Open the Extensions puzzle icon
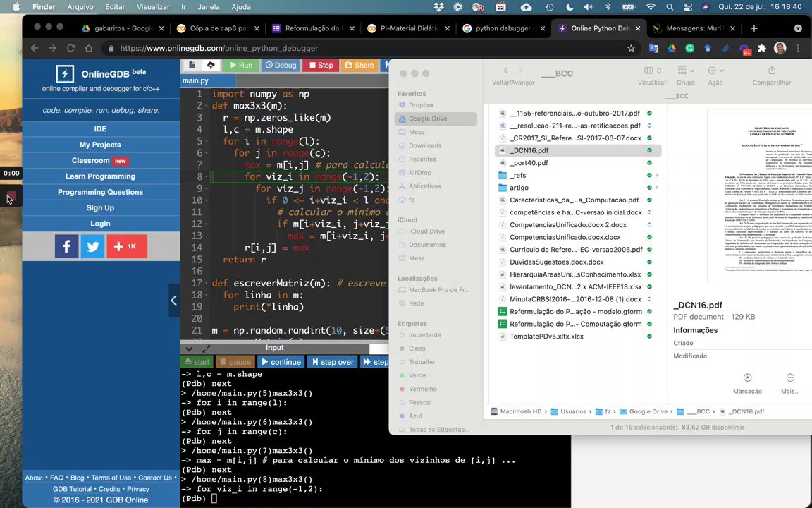The height and width of the screenshot is (508, 812). [762, 48]
